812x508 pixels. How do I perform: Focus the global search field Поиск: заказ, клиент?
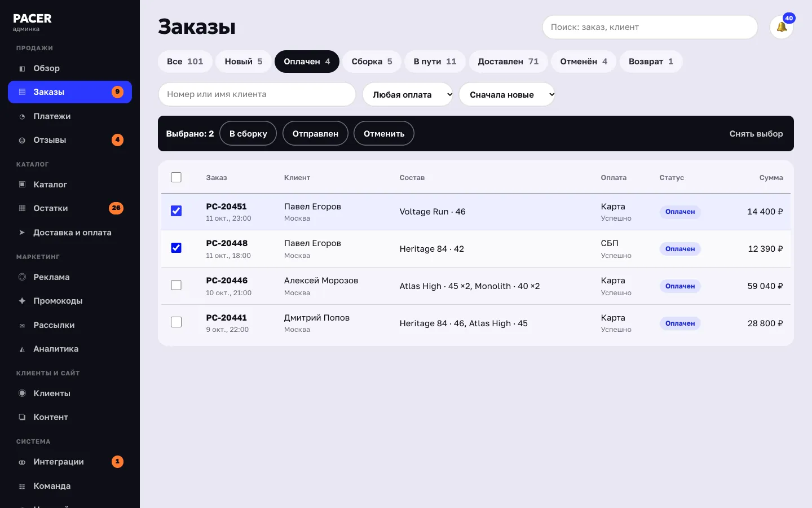pos(650,27)
